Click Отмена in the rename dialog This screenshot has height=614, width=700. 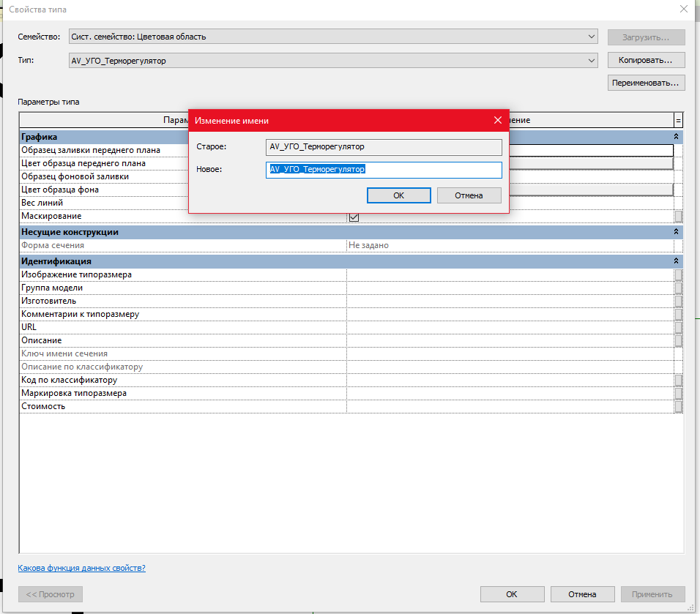click(469, 195)
